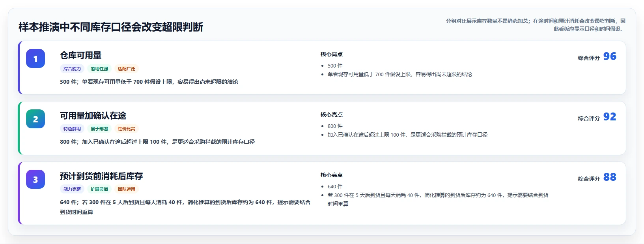Select the 能力完整 tag
Image resolution: width=644 pixels, height=244 pixels.
[x=72, y=189]
